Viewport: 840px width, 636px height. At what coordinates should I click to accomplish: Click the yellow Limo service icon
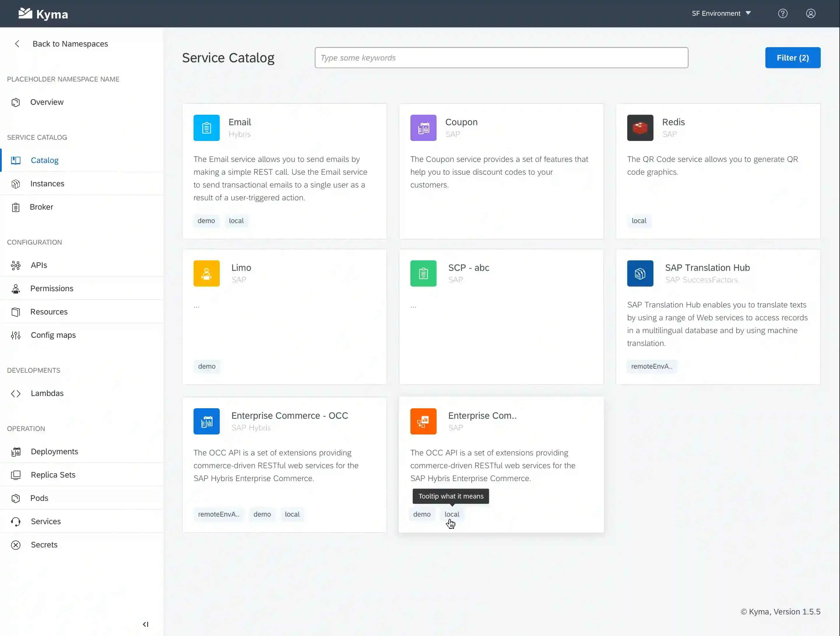(x=206, y=273)
